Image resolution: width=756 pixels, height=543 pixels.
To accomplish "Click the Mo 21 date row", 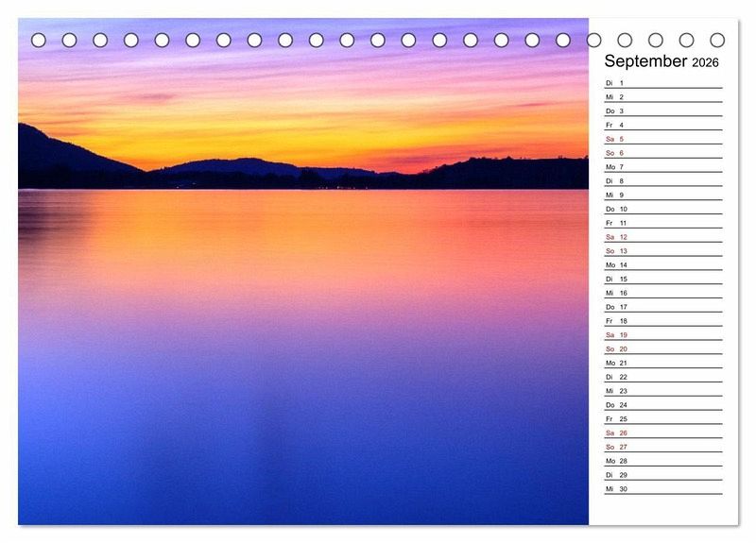I will 662,363.
